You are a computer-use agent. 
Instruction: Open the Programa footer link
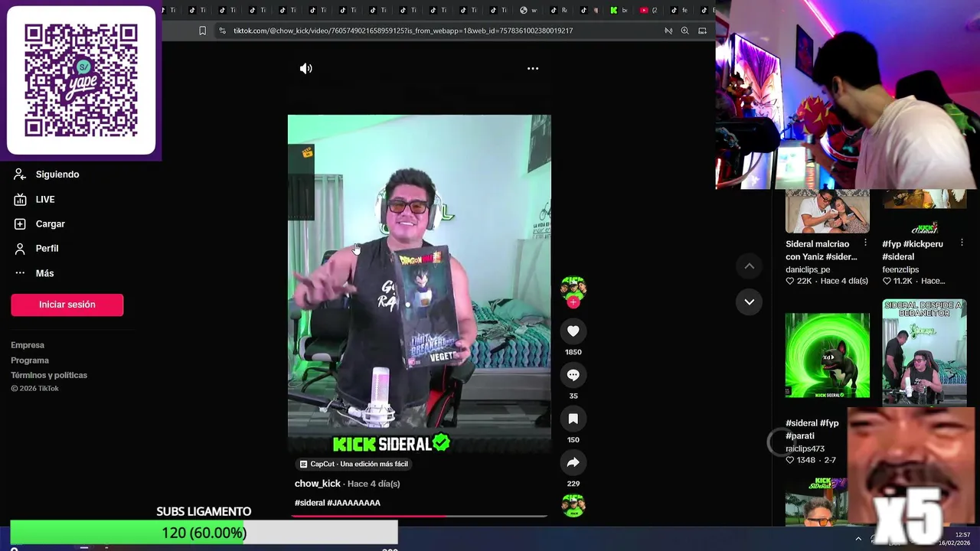[30, 360]
